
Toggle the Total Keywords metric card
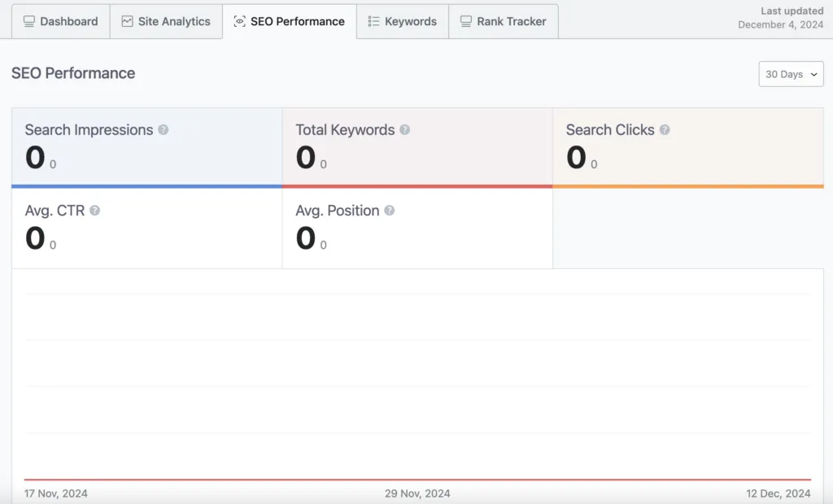point(416,147)
